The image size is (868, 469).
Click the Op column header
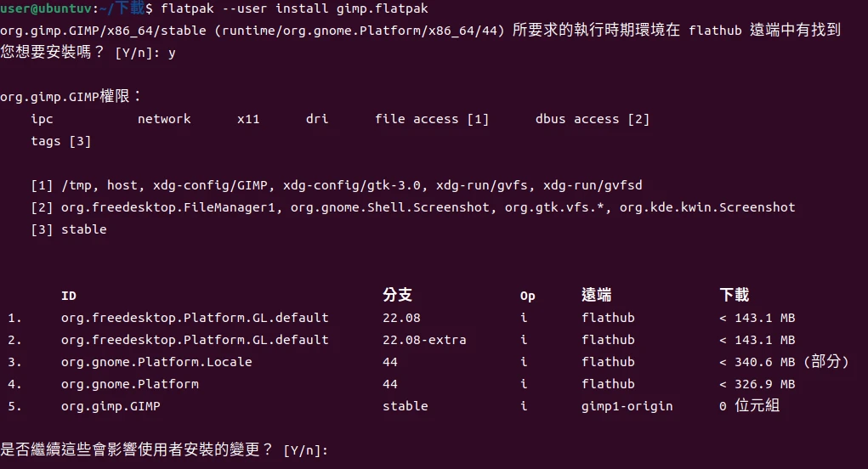pyautogui.click(x=528, y=296)
